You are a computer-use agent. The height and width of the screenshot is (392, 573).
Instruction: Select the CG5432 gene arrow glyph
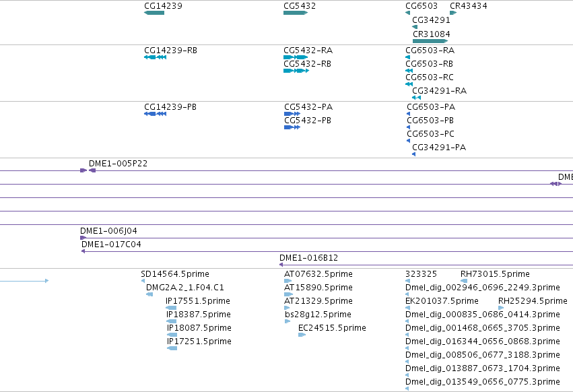tap(296, 13)
